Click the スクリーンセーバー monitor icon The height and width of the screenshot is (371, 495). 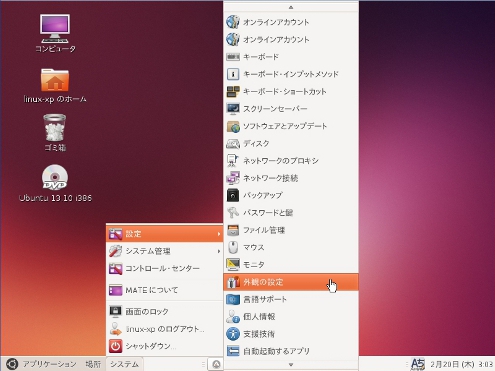(233, 109)
